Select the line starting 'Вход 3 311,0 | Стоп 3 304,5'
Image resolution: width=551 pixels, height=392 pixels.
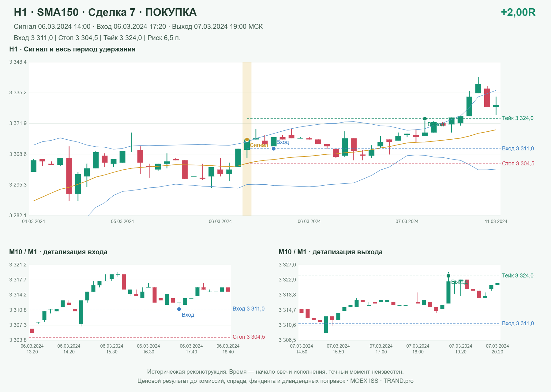click(x=97, y=38)
